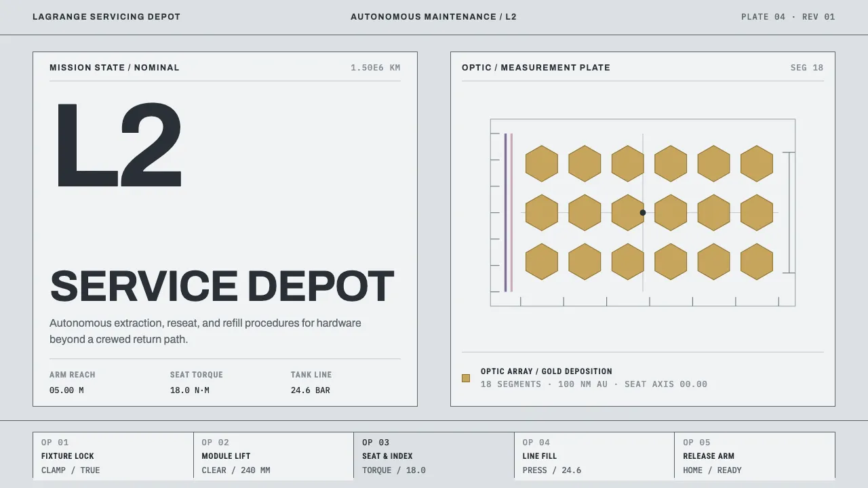Select the bottom-left hexagon segment

pos(542,262)
